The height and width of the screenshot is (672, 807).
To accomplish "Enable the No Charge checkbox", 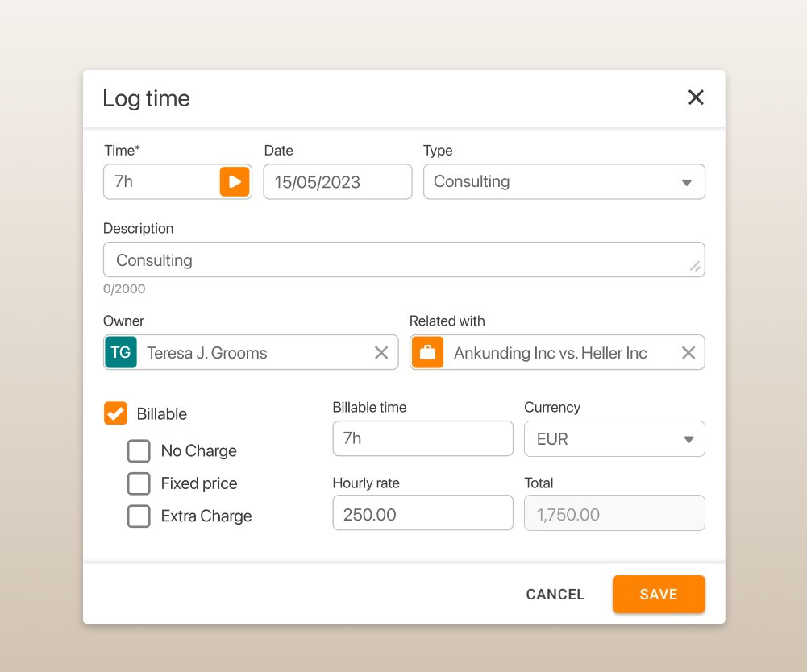I will [x=139, y=450].
